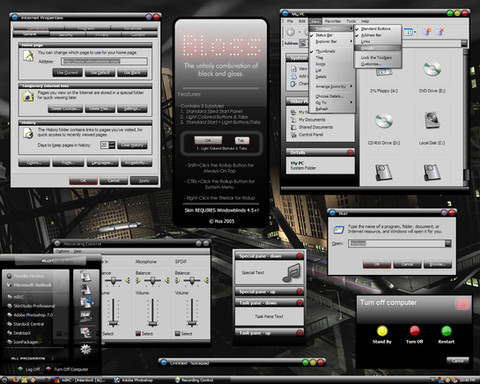The width and height of the screenshot is (480, 384).
Task: Expand the Arrange Icons By submenu
Action: click(x=332, y=86)
